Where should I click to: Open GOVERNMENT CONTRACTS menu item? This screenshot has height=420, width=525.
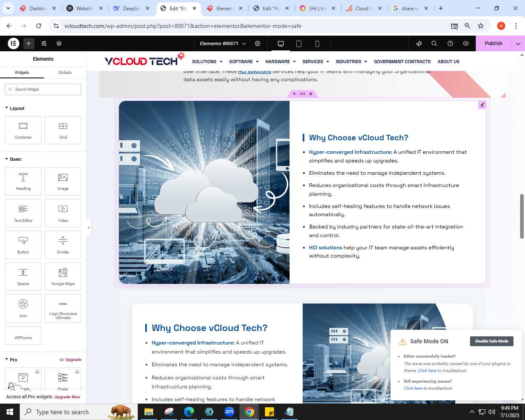point(402,62)
